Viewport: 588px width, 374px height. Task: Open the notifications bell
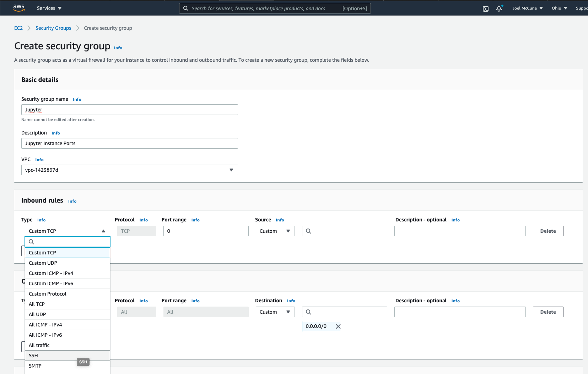499,9
